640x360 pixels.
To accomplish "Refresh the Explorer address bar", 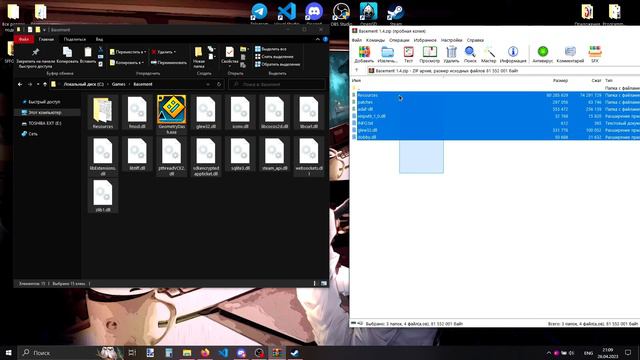I will coord(219,84).
